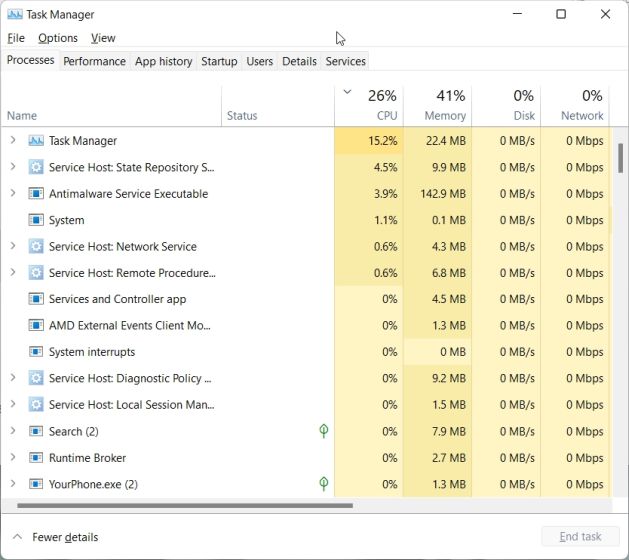
Task: Open the Options menu
Action: pyautogui.click(x=58, y=38)
